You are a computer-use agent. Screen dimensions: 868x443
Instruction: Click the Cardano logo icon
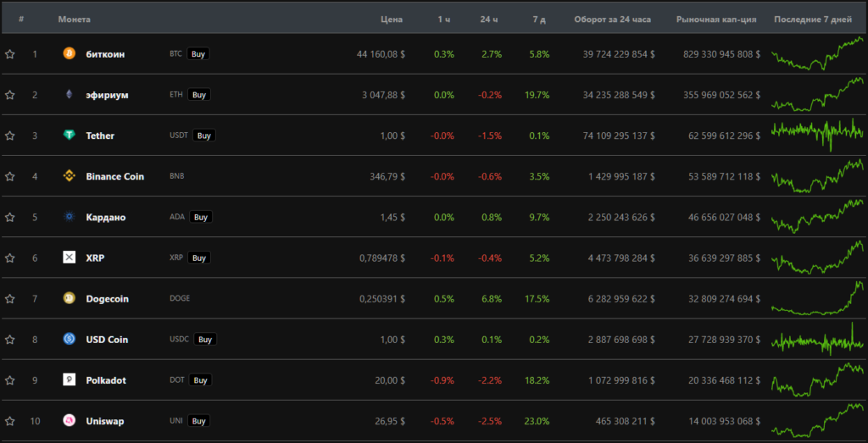tap(69, 217)
